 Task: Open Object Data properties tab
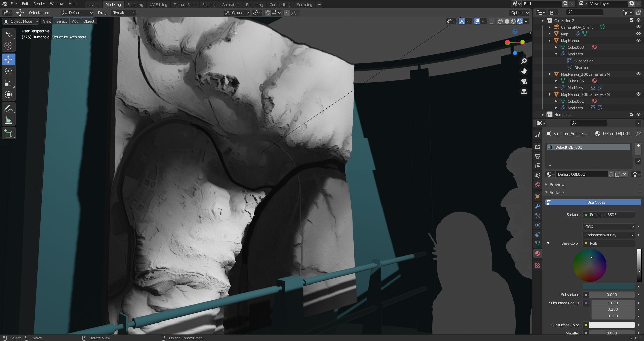point(538,244)
